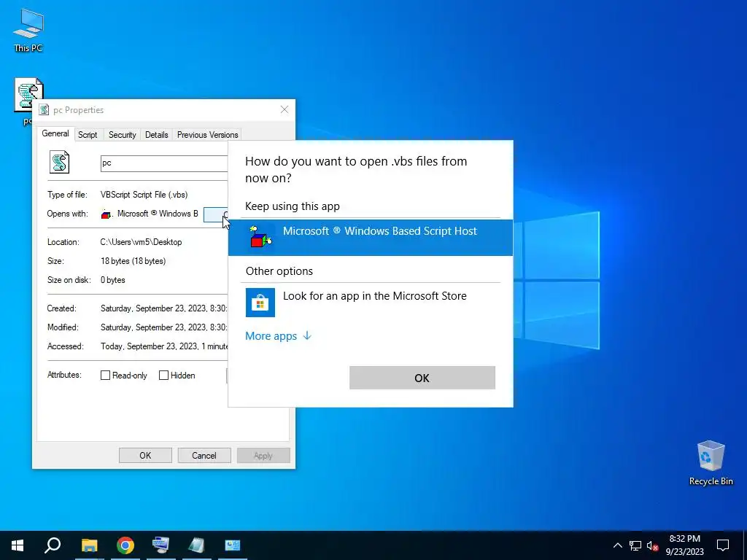Click Apply in pc Properties window
This screenshot has height=560, width=747.
pos(263,455)
